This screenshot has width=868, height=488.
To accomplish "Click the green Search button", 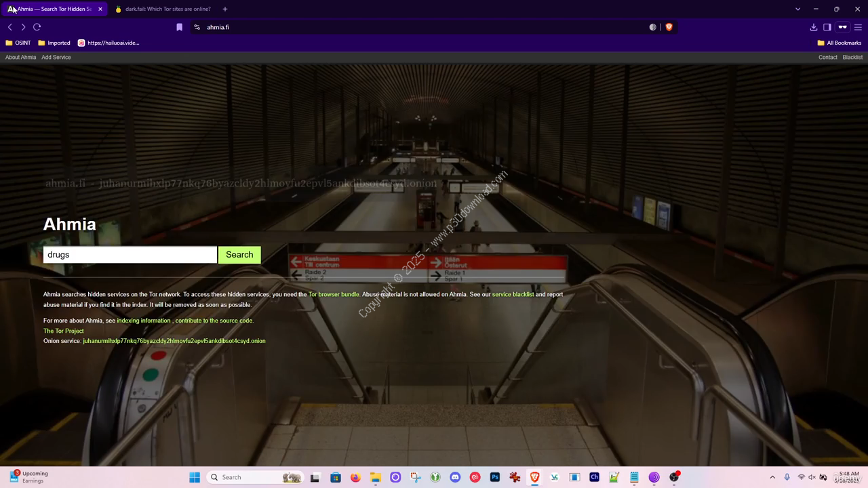I will pos(239,255).
